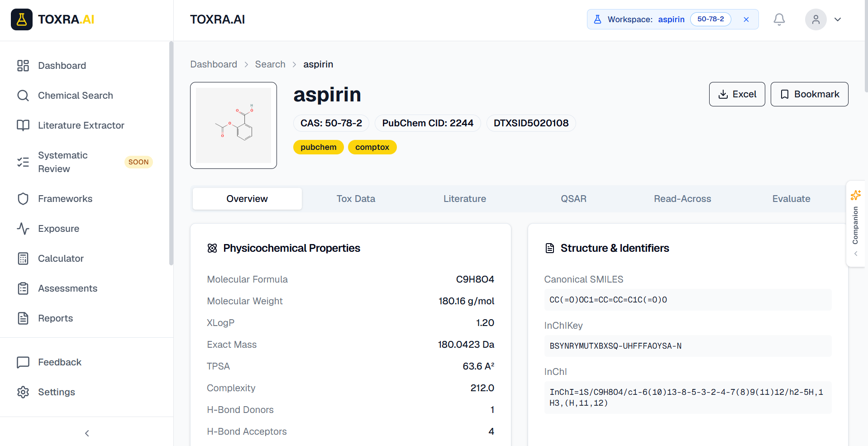Switch to the Evaluate tab
Viewport: 868px width, 446px height.
click(791, 199)
